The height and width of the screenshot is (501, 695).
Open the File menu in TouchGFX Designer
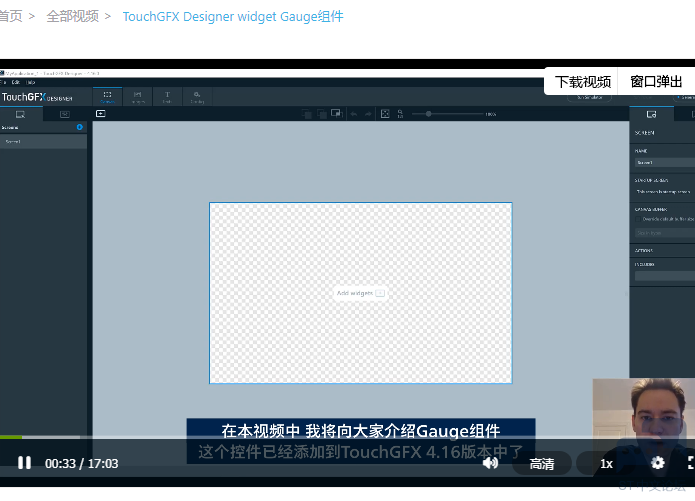(x=3, y=82)
